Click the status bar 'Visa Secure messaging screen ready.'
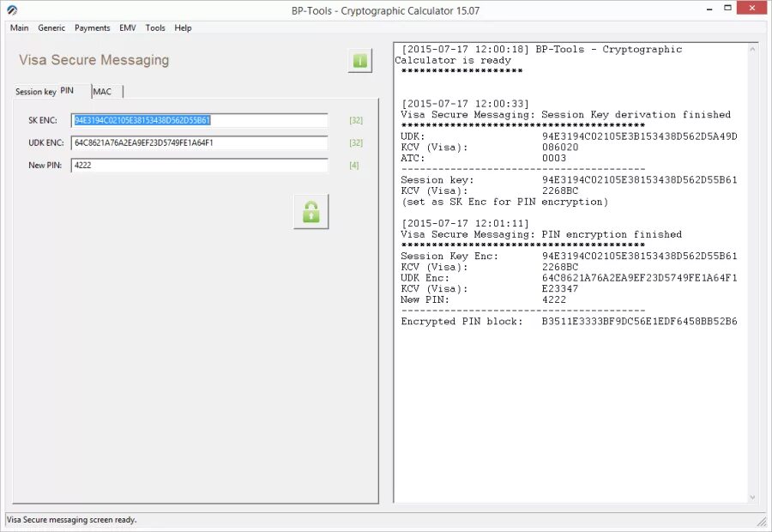Image resolution: width=772 pixels, height=532 pixels. [x=72, y=520]
